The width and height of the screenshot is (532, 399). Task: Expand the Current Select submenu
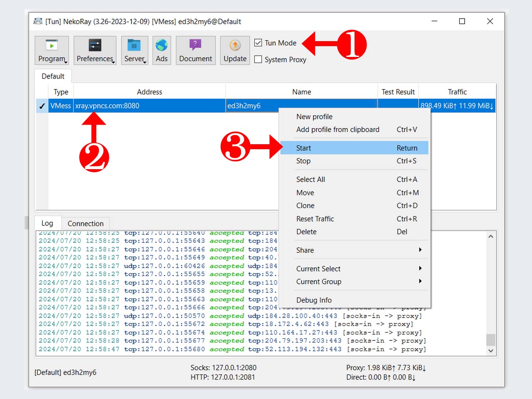[355, 269]
